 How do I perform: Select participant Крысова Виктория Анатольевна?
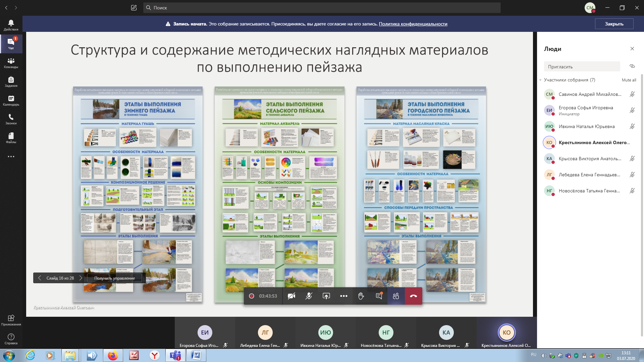pos(589,159)
